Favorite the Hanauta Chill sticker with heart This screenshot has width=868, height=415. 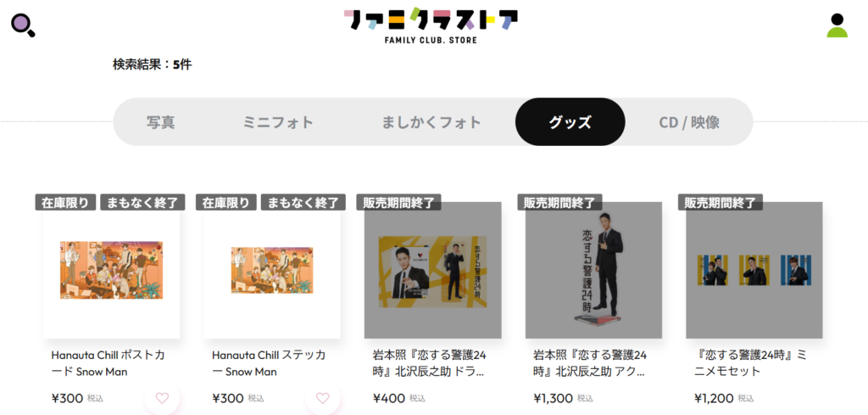pos(322,398)
